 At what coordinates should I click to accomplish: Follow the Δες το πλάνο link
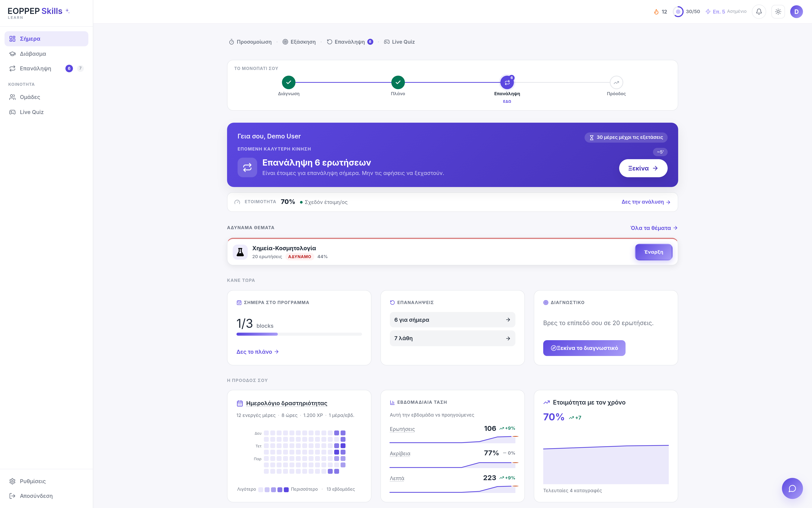(257, 352)
